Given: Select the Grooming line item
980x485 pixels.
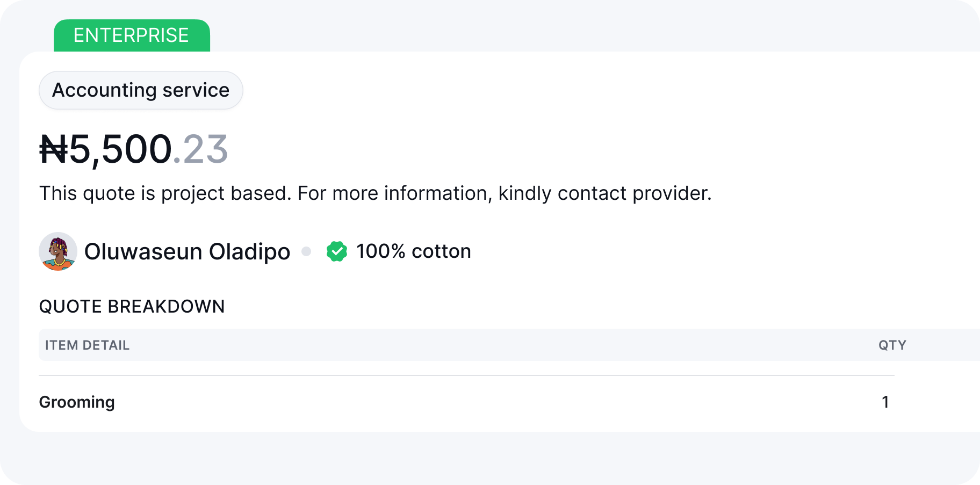Looking at the screenshot, I should tap(77, 402).
